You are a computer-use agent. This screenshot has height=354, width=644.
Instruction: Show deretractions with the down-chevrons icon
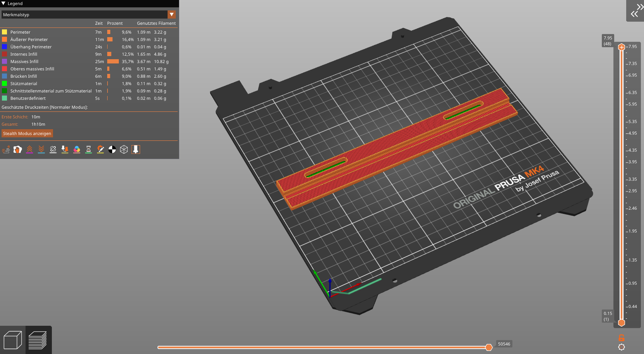(41, 150)
